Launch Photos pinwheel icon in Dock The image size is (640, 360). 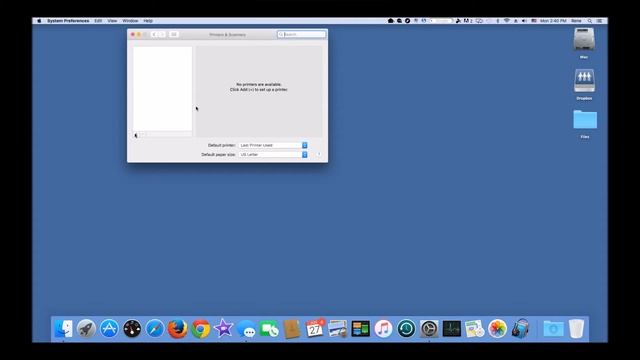pos(498,329)
